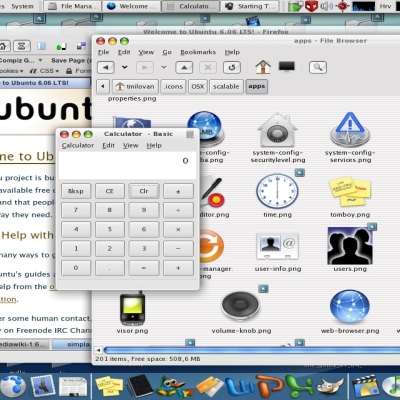This screenshot has width=400, height=400.
Task: Select system-config-securitylevel.png icon
Action: point(277,130)
